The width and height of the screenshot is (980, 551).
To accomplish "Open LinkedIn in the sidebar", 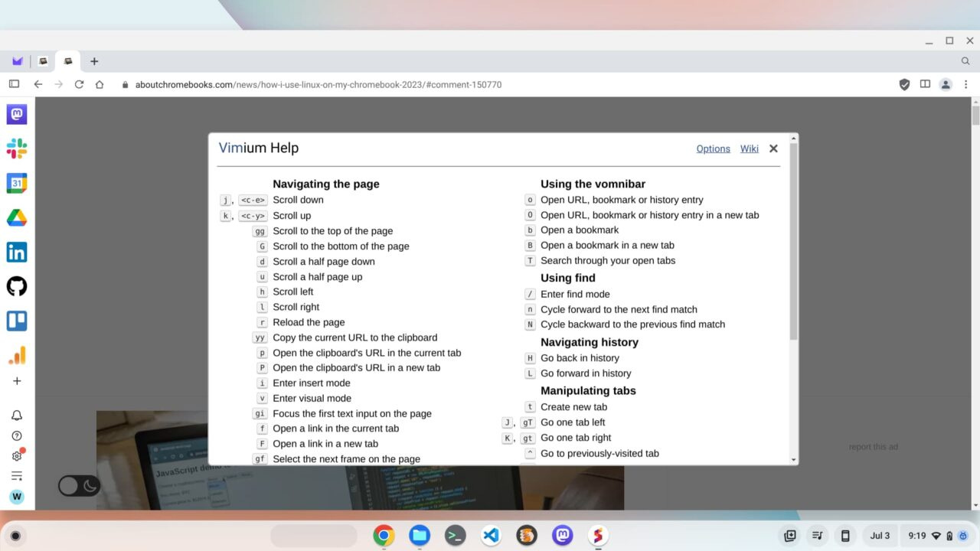I will pos(17,252).
